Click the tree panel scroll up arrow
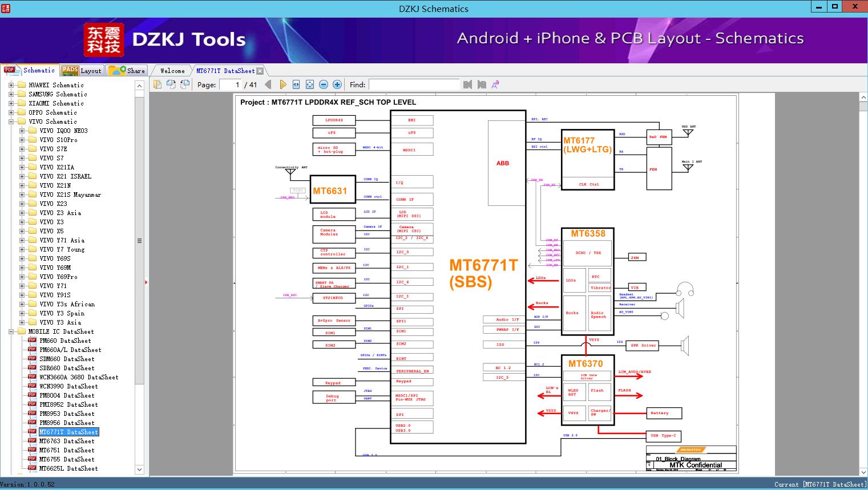Screen dimensions: 868x490 (x=139, y=86)
